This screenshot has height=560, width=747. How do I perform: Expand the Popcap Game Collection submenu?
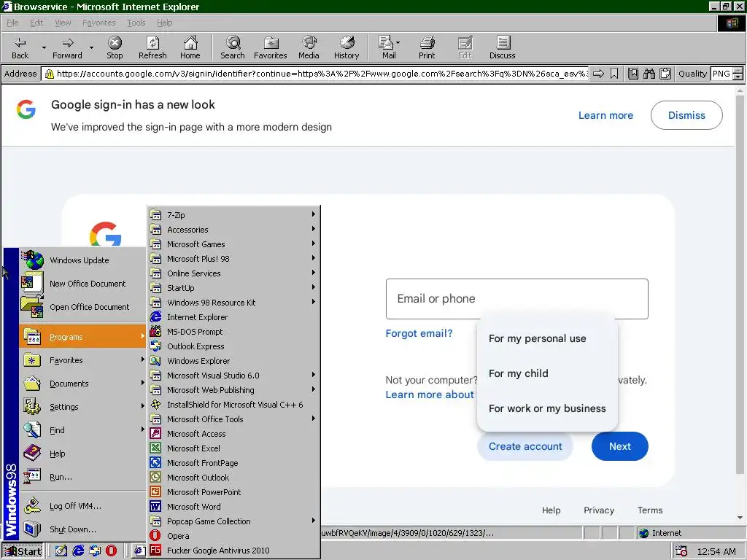233,521
